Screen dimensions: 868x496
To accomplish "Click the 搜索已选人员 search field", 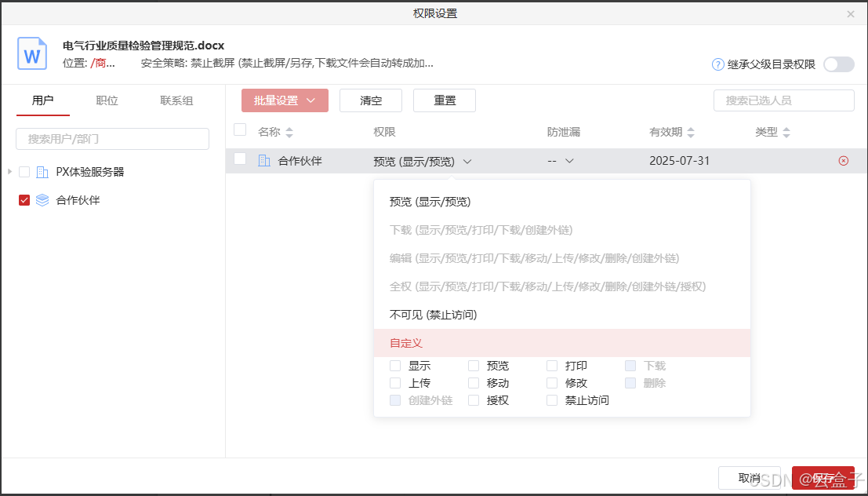I will pos(784,100).
